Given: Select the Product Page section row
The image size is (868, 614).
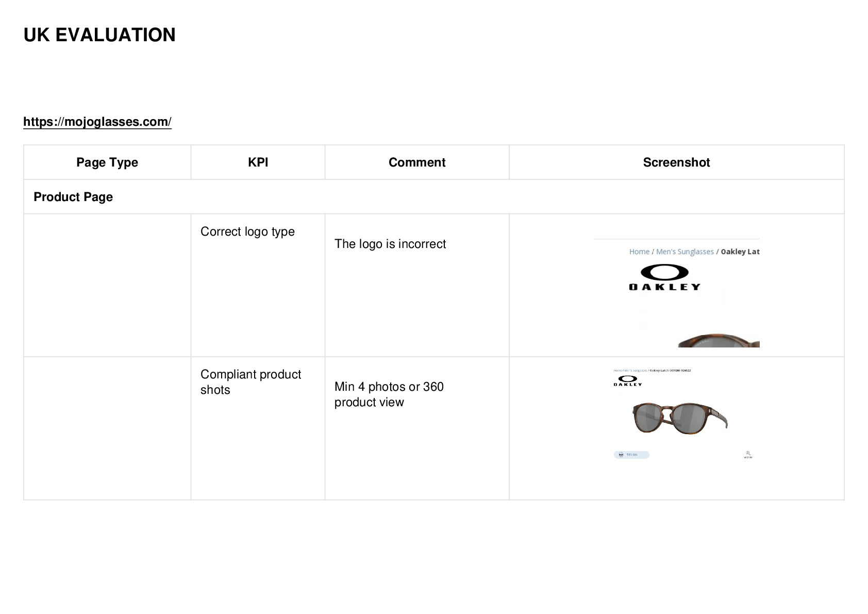Looking at the screenshot, I should (434, 197).
